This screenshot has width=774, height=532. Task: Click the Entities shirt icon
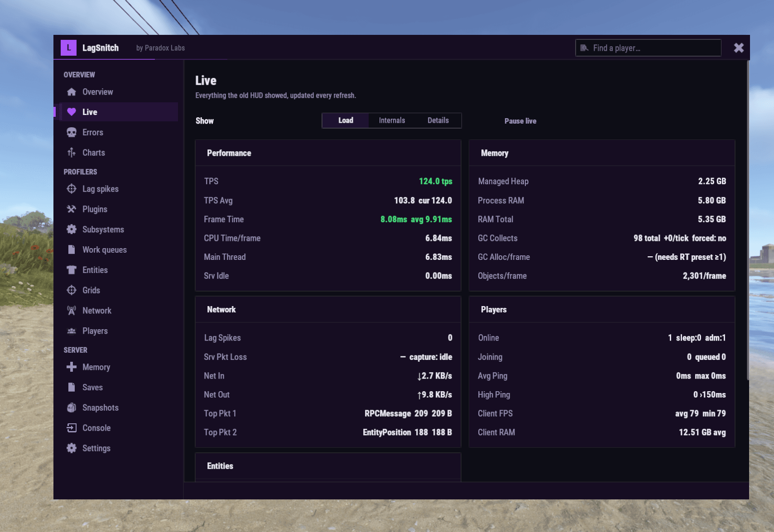pyautogui.click(x=72, y=270)
